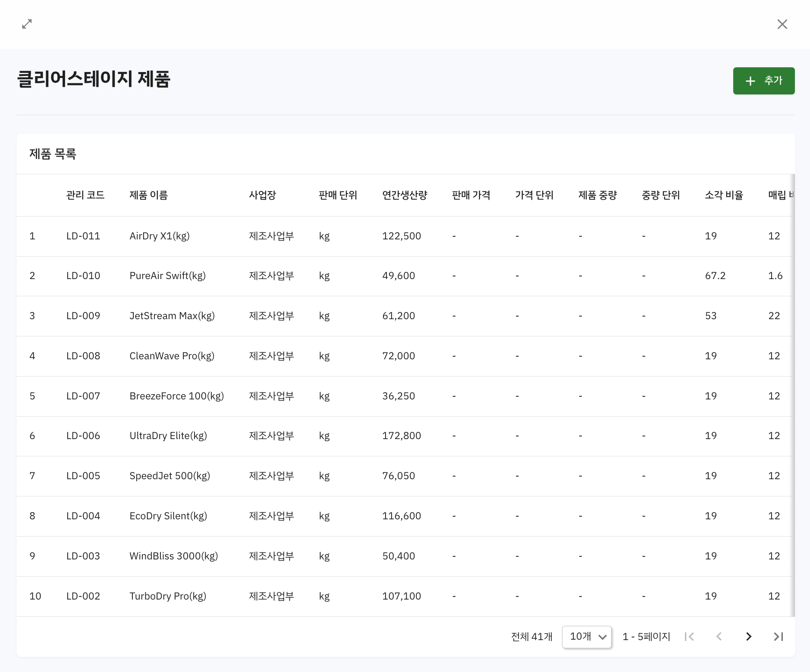The height and width of the screenshot is (672, 810).
Task: Click the LD-007 code cell
Action: (x=83, y=396)
